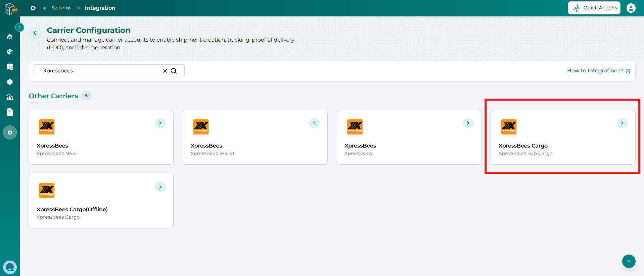Open the Xpressbees Wallet carrier arrow
This screenshot has width=644, height=276.
(314, 123)
